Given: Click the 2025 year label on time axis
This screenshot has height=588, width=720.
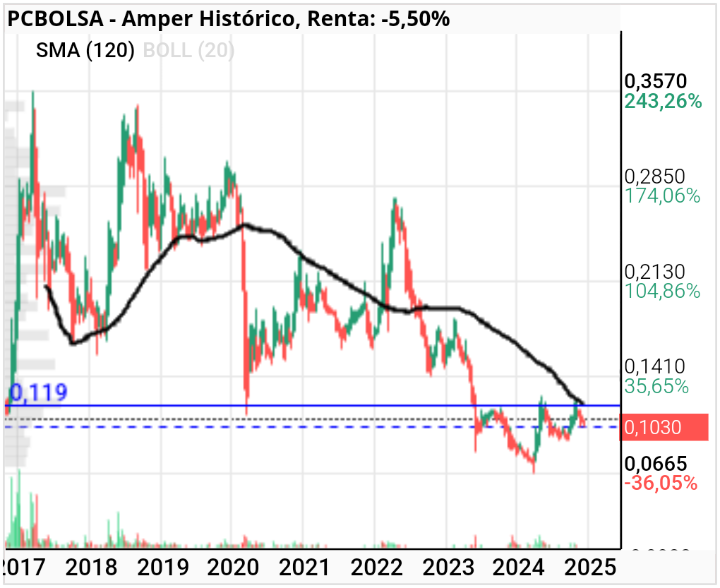Looking at the screenshot, I should [x=590, y=568].
